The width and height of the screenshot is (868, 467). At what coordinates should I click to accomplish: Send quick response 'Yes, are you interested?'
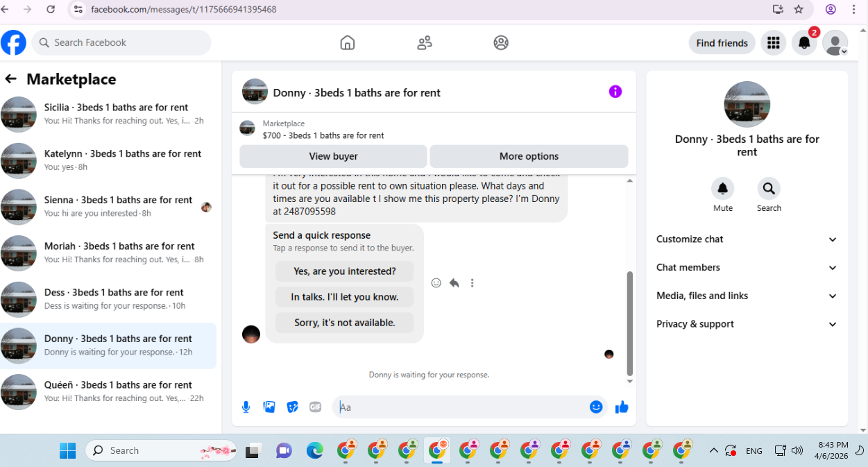pos(345,271)
